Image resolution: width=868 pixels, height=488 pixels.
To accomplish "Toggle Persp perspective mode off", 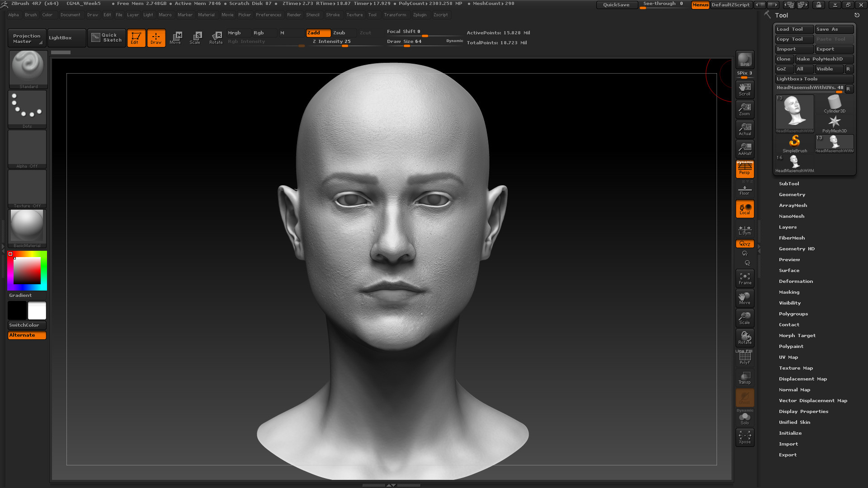I will [745, 169].
